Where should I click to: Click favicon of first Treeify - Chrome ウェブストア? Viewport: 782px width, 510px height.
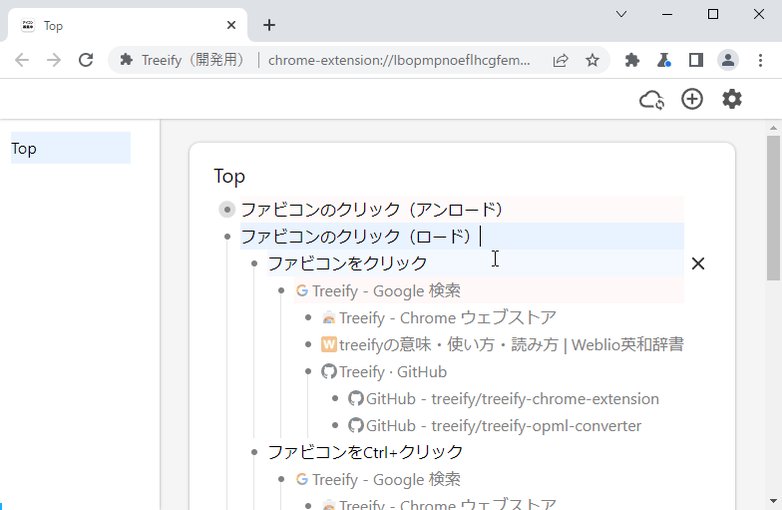point(329,318)
